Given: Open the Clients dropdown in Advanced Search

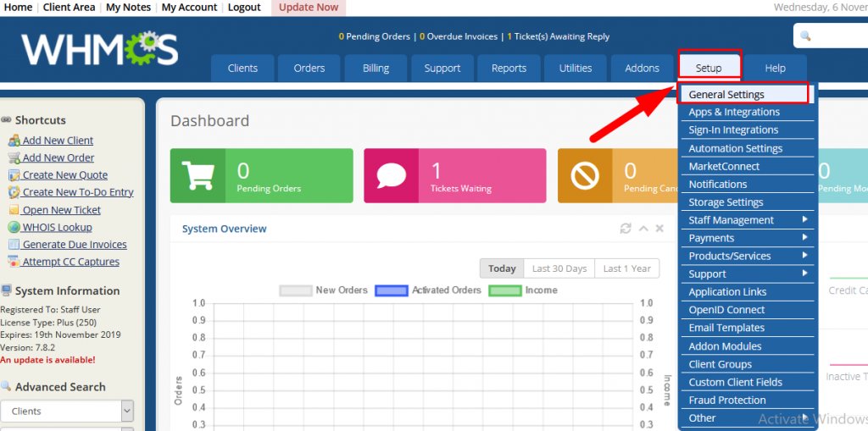Looking at the screenshot, I should click(67, 411).
